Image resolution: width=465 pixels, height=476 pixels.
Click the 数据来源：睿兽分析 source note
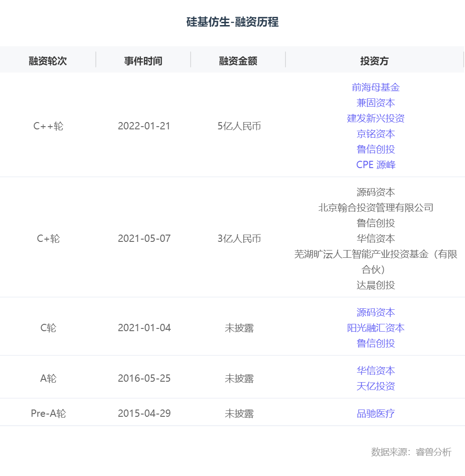[411, 452]
